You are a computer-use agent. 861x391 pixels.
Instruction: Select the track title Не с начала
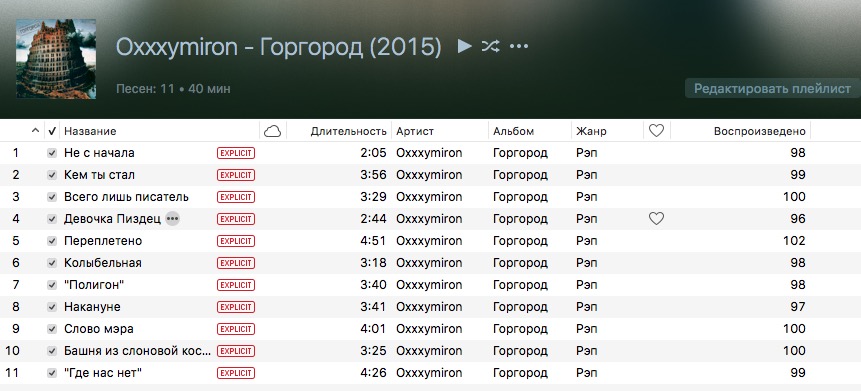point(99,153)
